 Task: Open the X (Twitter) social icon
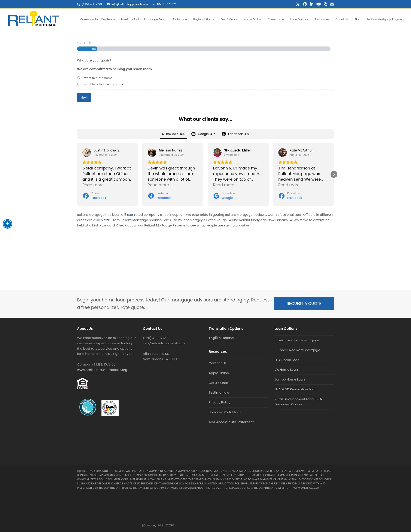[x=298, y=4]
